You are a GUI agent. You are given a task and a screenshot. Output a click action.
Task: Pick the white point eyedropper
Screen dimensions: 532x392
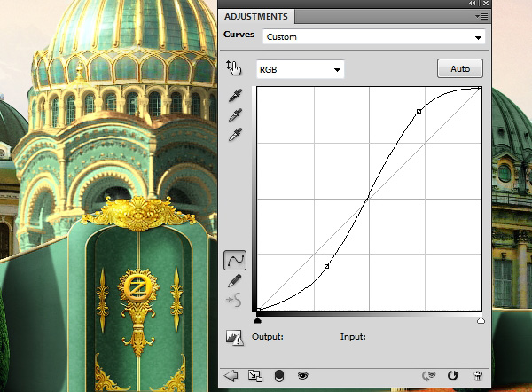[x=235, y=135]
